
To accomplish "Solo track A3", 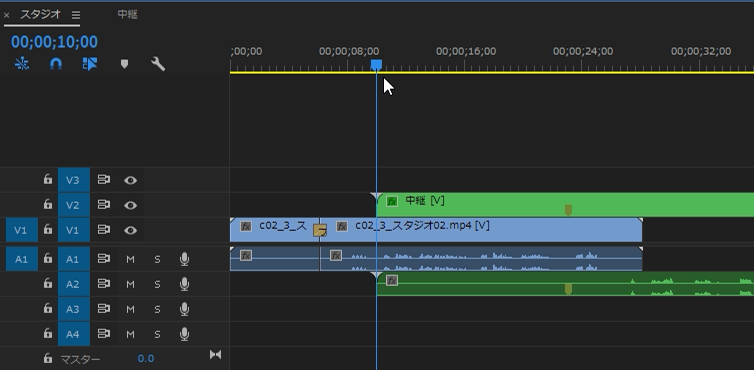I will coord(157,309).
